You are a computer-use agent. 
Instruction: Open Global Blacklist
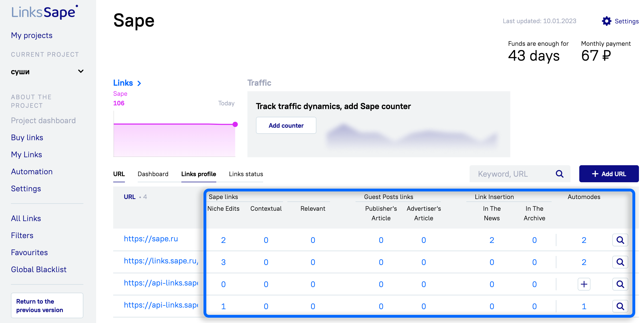coord(39,270)
